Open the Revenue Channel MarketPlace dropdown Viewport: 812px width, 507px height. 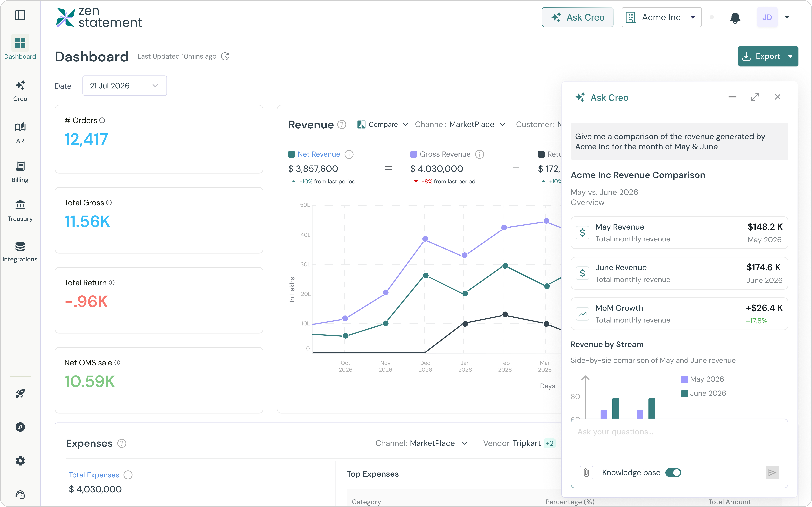[460, 124]
